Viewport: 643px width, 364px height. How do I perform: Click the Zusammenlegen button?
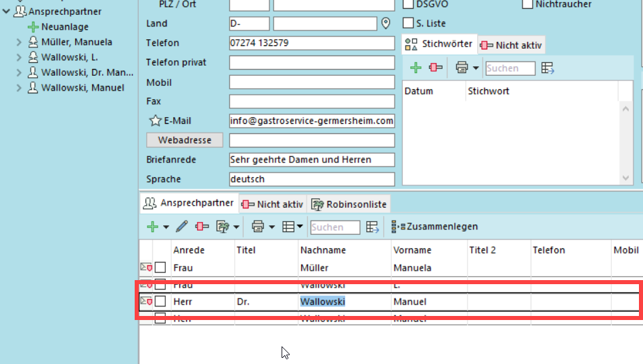[x=435, y=227]
